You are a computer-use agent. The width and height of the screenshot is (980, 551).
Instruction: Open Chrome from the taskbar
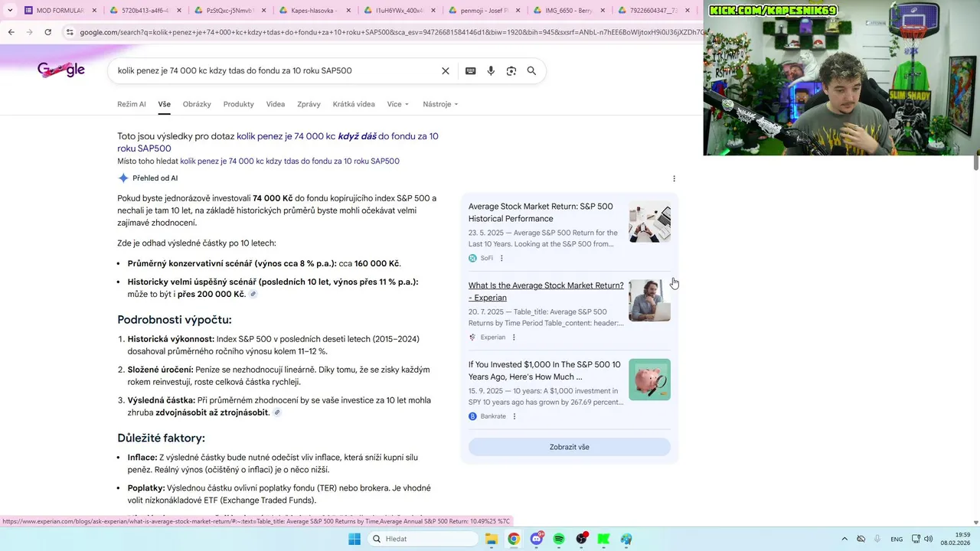coord(514,539)
